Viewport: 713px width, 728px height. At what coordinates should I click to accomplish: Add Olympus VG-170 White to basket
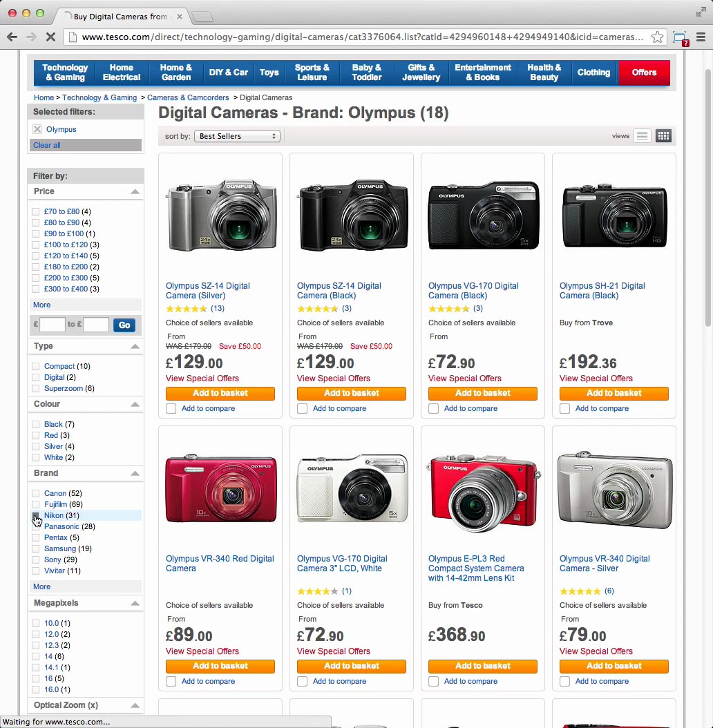click(x=352, y=667)
